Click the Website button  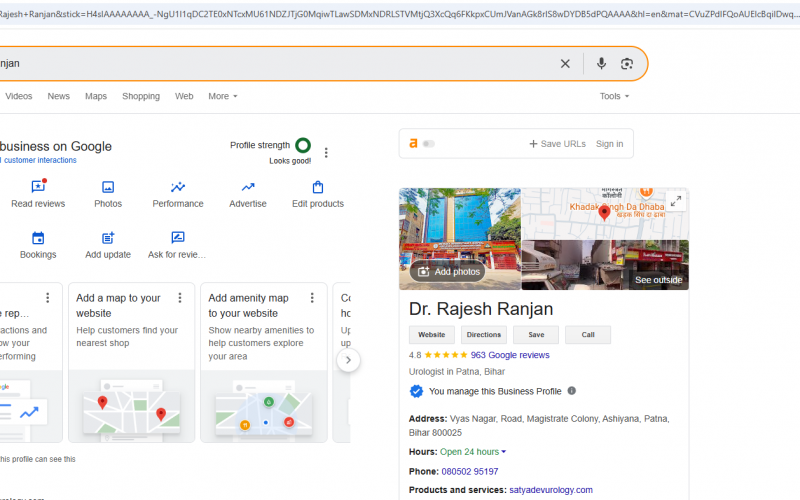click(432, 335)
